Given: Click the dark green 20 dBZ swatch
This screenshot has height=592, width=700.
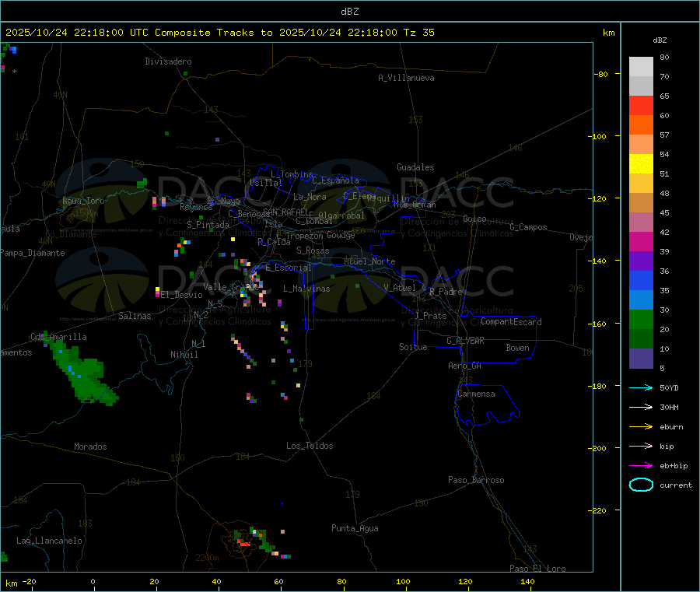Looking at the screenshot, I should tap(641, 339).
